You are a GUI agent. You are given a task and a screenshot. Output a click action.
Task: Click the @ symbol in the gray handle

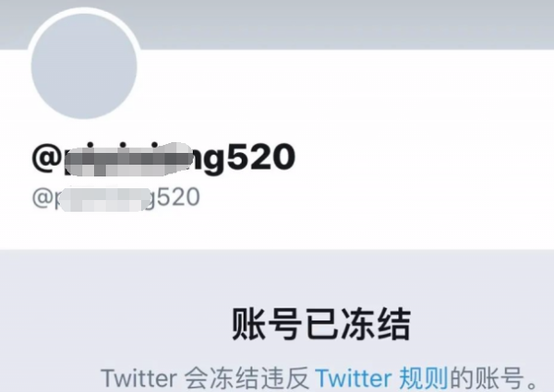click(x=42, y=197)
